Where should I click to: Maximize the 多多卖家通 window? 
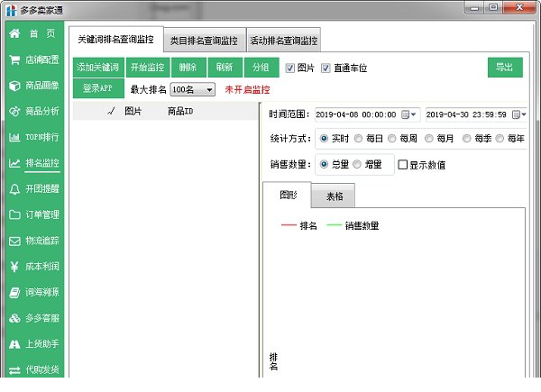coord(494,7)
